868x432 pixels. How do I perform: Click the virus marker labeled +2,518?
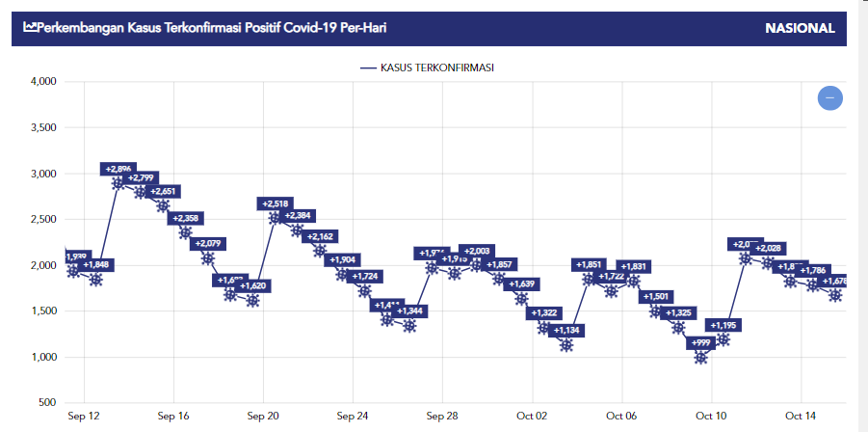pos(276,218)
